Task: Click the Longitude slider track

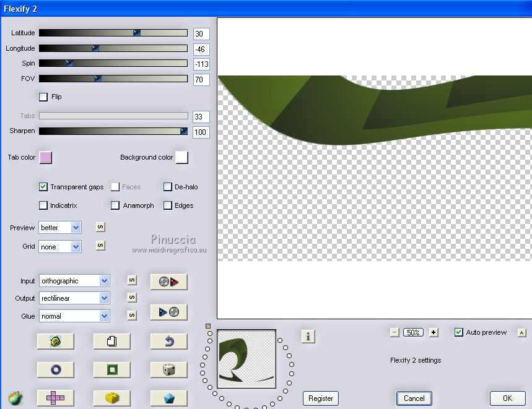Action: (x=113, y=48)
